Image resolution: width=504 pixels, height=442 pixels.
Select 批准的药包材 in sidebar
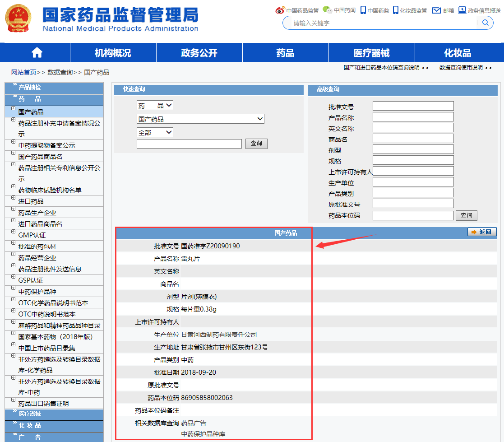coord(54,247)
